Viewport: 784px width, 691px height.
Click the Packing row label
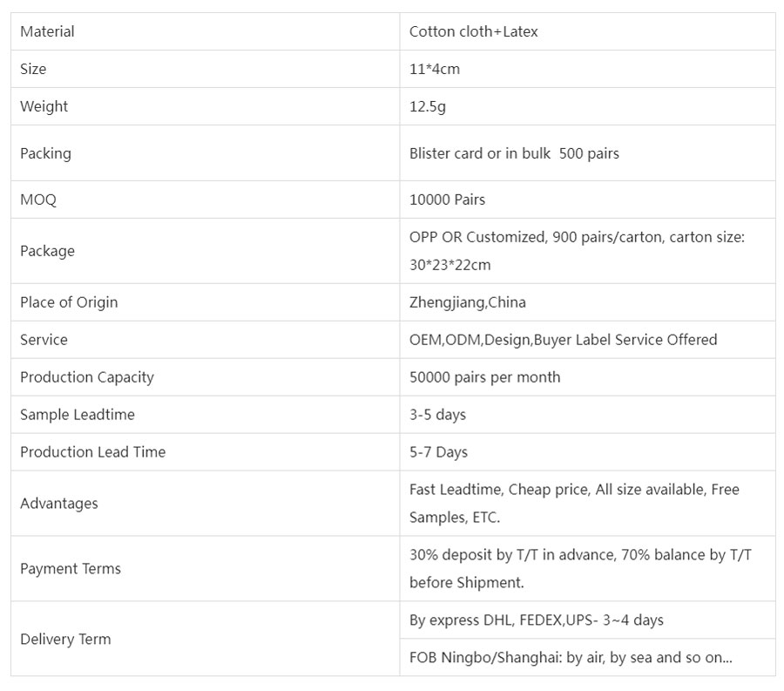45,153
